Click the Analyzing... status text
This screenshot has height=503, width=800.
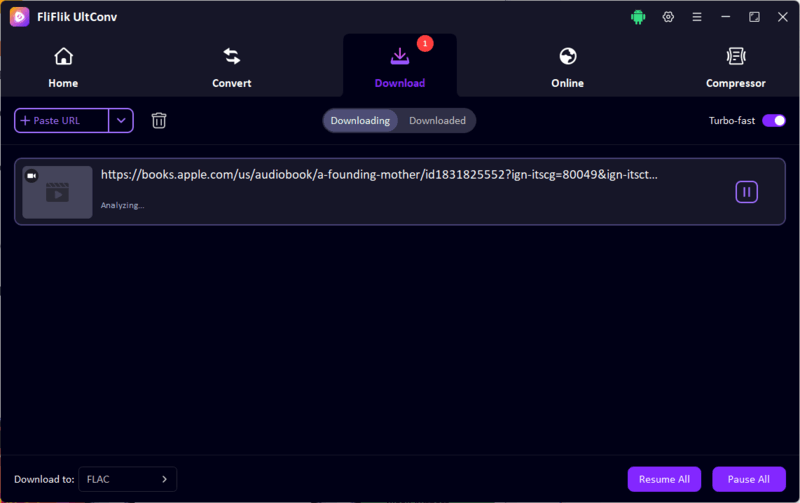click(122, 205)
